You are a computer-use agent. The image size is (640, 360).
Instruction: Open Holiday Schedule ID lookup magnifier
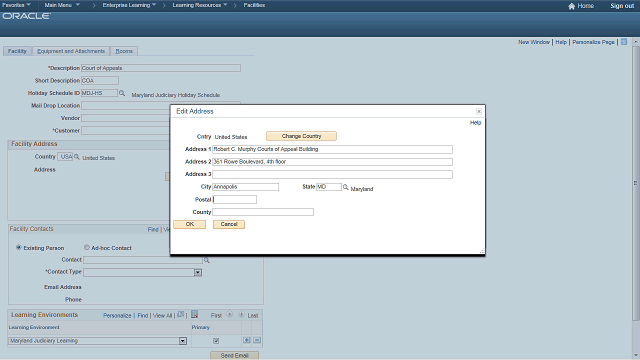coord(122,93)
